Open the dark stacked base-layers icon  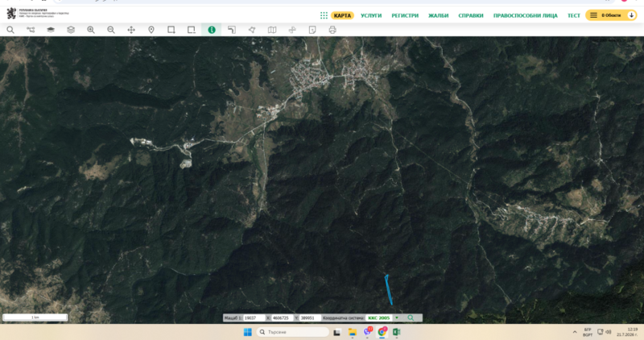pyautogui.click(x=51, y=30)
